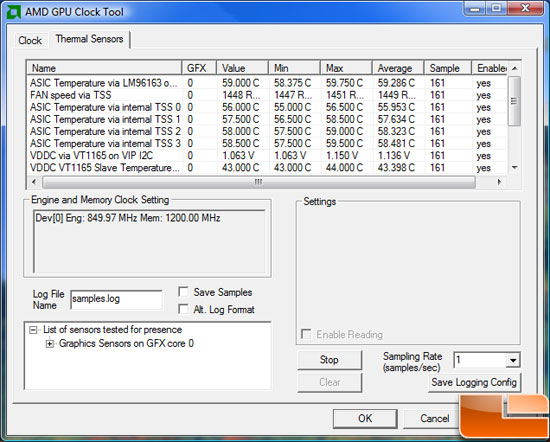The height and width of the screenshot is (442, 550).
Task: Confirm with the OK button
Action: pyautogui.click(x=365, y=418)
